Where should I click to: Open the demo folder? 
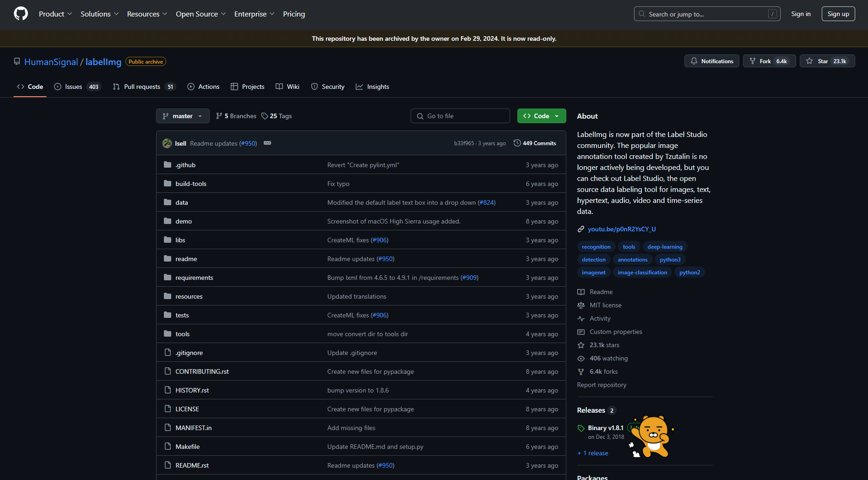point(184,221)
